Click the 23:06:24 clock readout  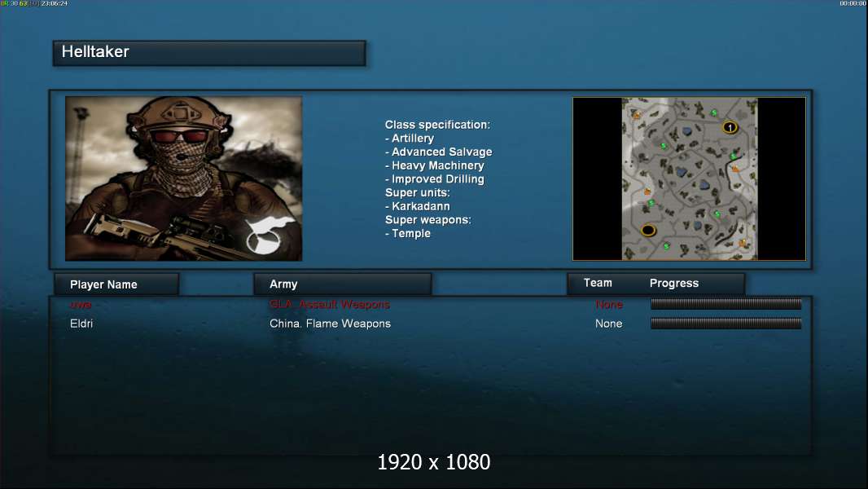tap(55, 3)
